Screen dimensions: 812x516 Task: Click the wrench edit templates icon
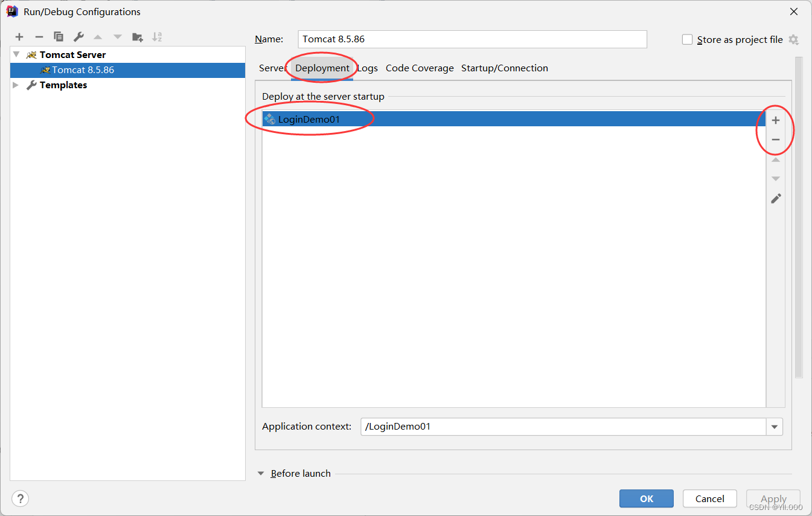pyautogui.click(x=78, y=37)
